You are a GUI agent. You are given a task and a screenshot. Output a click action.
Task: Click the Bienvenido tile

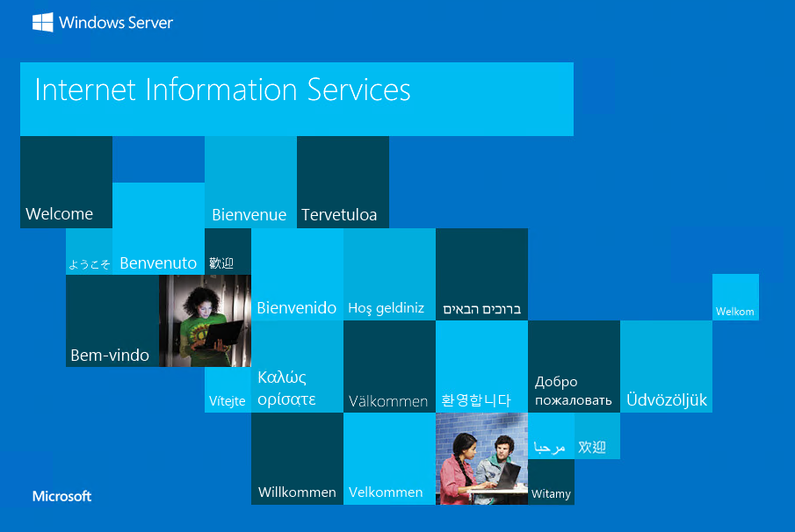(x=297, y=275)
